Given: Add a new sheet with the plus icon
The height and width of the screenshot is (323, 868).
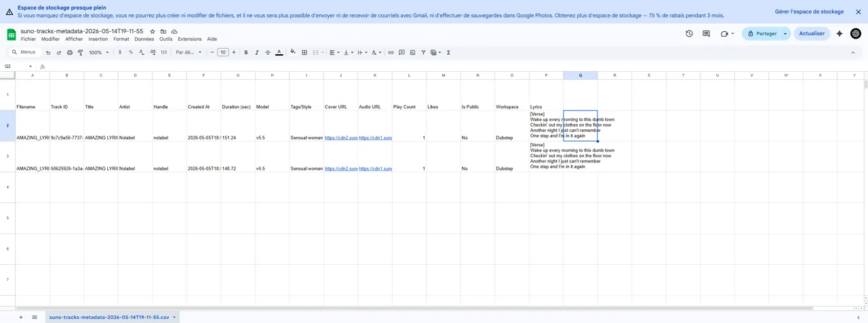Looking at the screenshot, I should 21,317.
